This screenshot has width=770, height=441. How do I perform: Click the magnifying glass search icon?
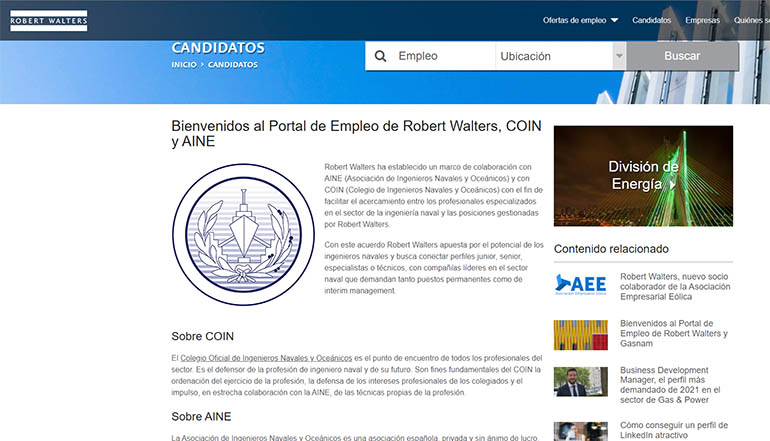tap(380, 57)
